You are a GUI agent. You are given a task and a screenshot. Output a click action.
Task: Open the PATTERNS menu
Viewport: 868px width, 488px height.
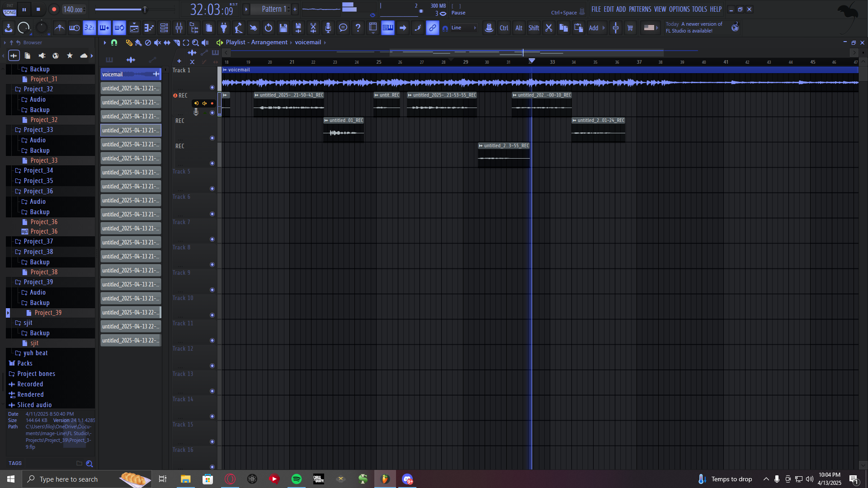640,9
